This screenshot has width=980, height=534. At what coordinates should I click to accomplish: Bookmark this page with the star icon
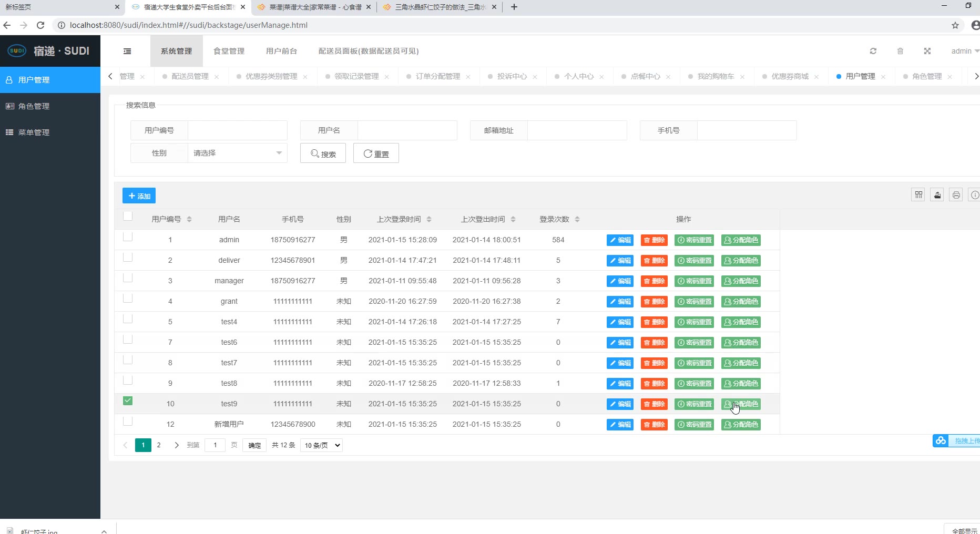click(x=955, y=25)
